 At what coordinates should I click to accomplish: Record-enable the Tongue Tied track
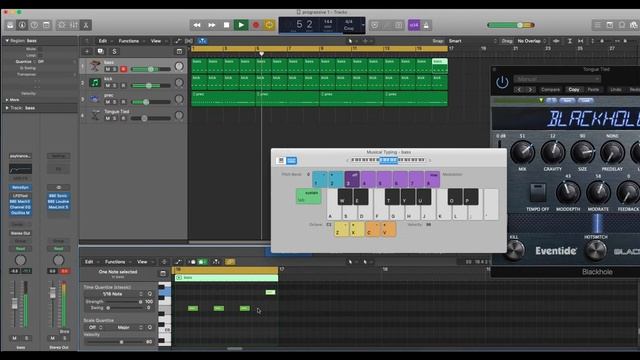click(x=123, y=118)
